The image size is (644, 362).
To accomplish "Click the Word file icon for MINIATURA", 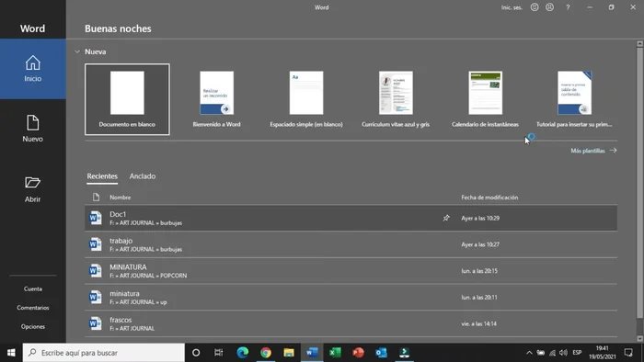I will (96, 270).
